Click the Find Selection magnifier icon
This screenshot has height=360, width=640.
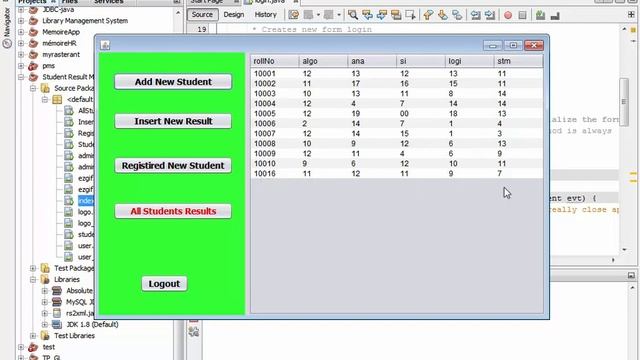[x=353, y=15]
